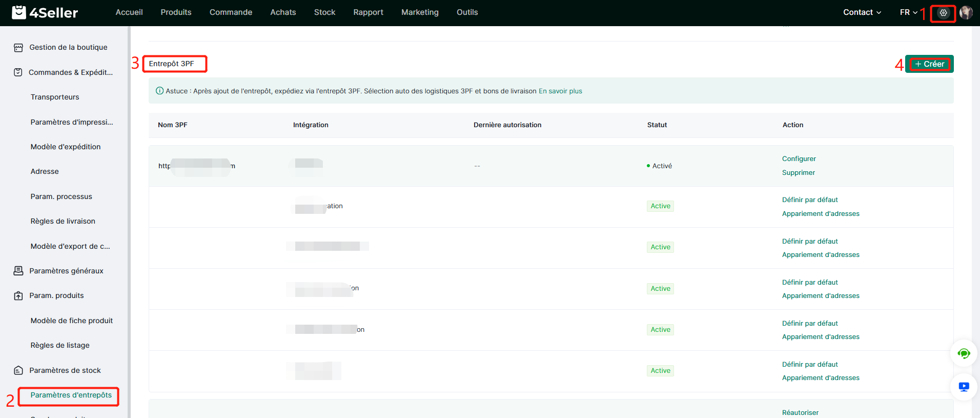The image size is (980, 418).
Task: Click the Param. produits icon
Action: point(18,296)
